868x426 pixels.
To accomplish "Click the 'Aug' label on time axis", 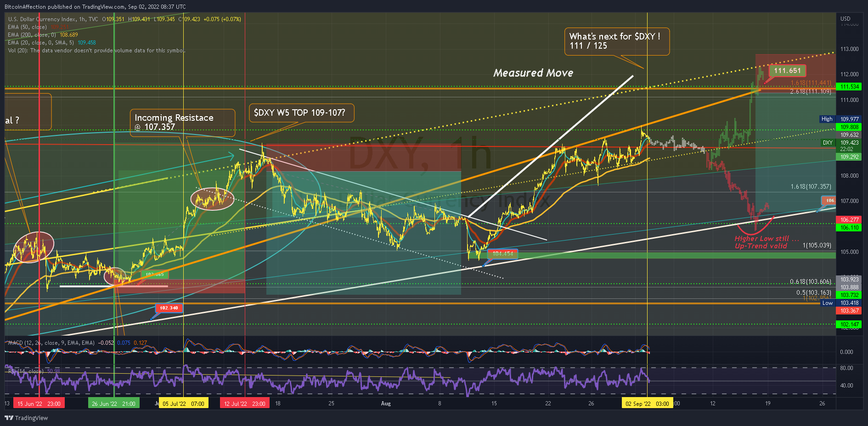I will point(386,404).
